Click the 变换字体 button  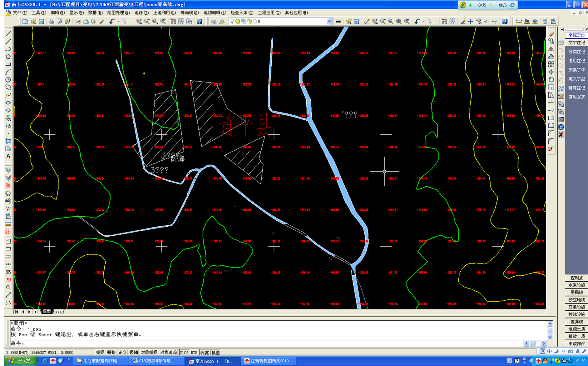(x=576, y=70)
